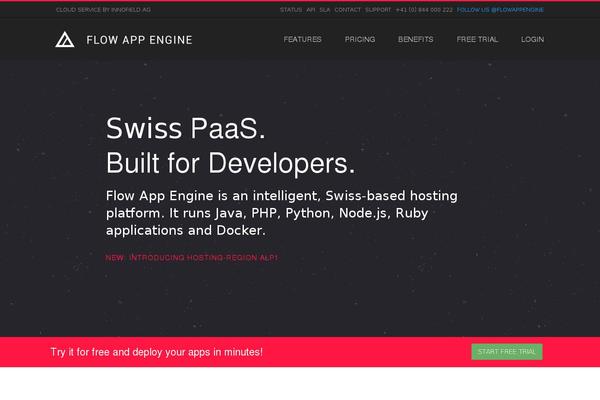Open the Features menu item
Screen dimensions: 600x400
pos(302,39)
